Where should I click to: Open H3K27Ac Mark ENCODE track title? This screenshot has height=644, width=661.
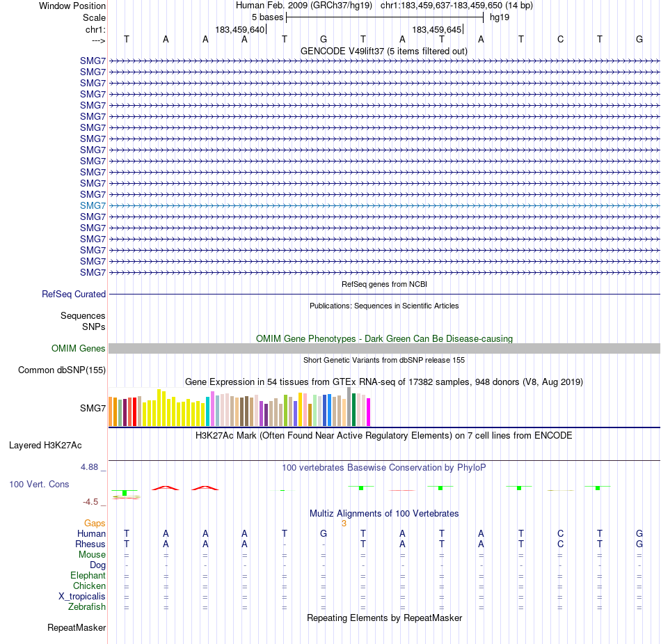pos(384,435)
